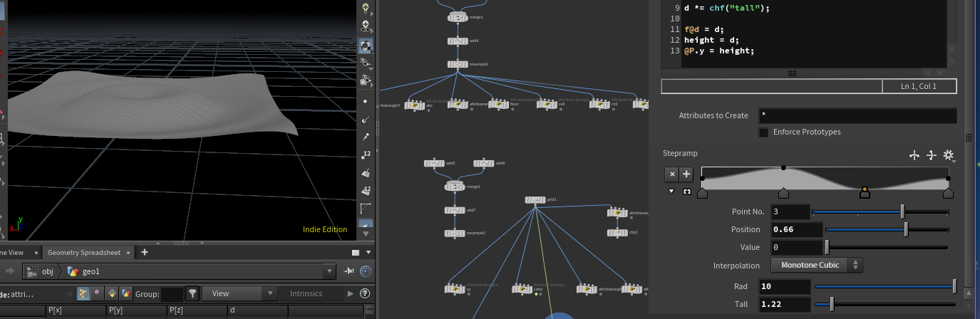Open the spreadsheet help icon
This screenshot has height=319, width=980.
click(x=365, y=293)
